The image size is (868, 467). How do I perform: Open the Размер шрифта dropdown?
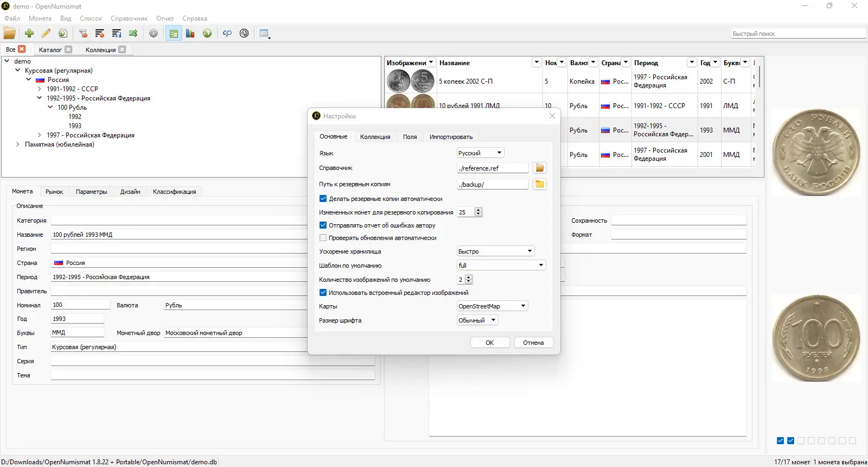(x=477, y=320)
